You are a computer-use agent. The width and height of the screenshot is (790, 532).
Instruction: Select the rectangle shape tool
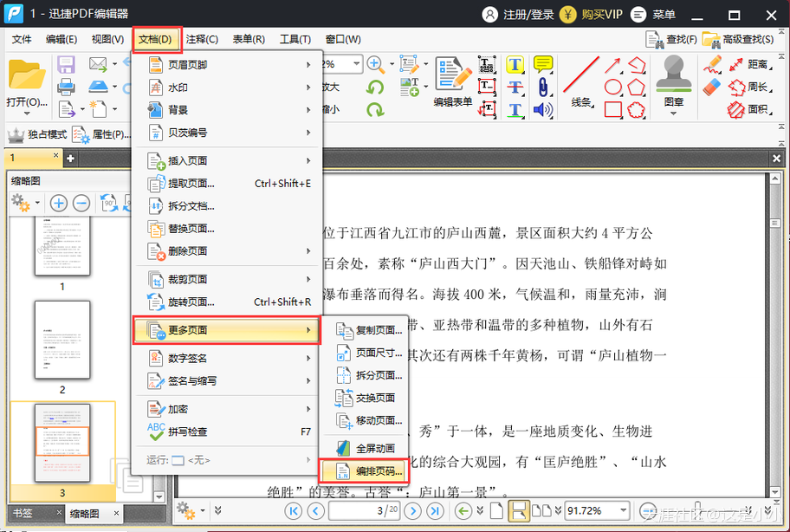(612, 109)
